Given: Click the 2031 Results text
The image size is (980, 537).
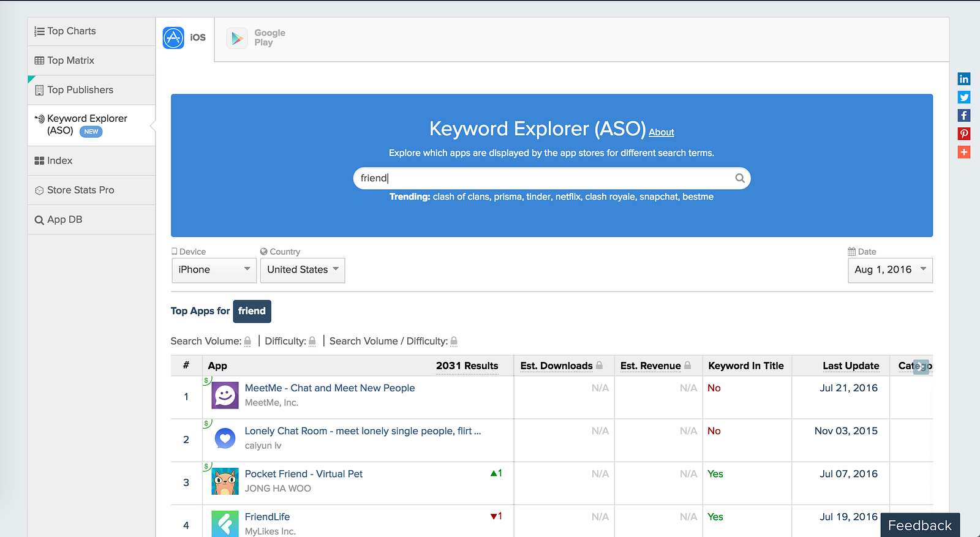Looking at the screenshot, I should pyautogui.click(x=467, y=366).
